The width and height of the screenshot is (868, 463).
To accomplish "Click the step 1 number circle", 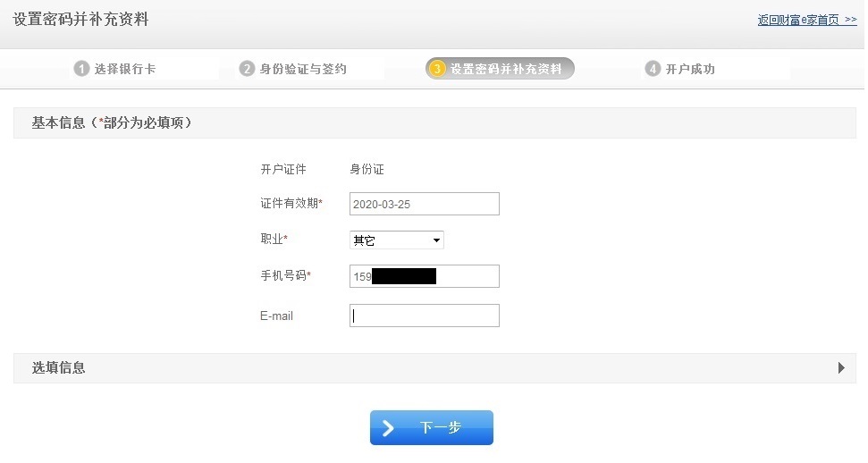I will (x=82, y=69).
